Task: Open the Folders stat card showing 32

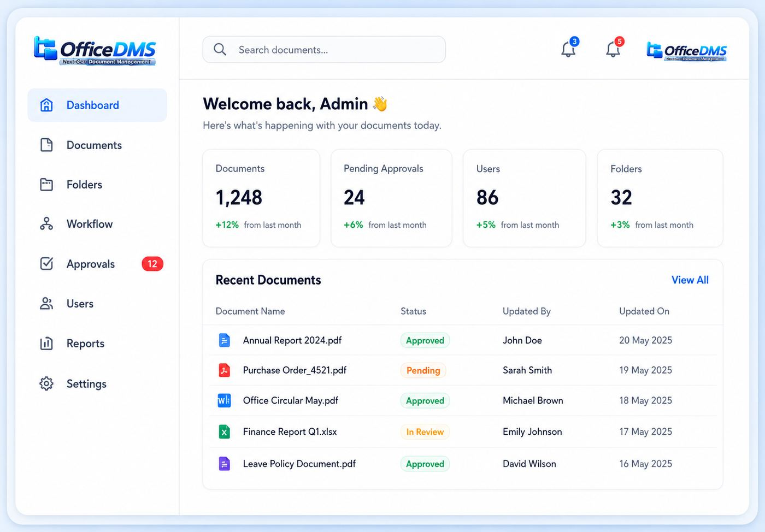Action: pos(660,198)
